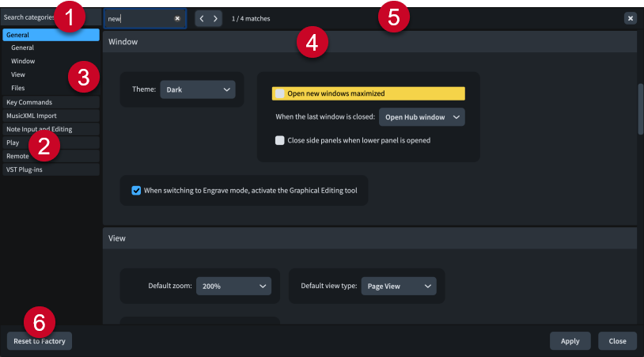Image resolution: width=644 pixels, height=357 pixels.
Task: Enable Open new windows maximized
Action: point(279,93)
